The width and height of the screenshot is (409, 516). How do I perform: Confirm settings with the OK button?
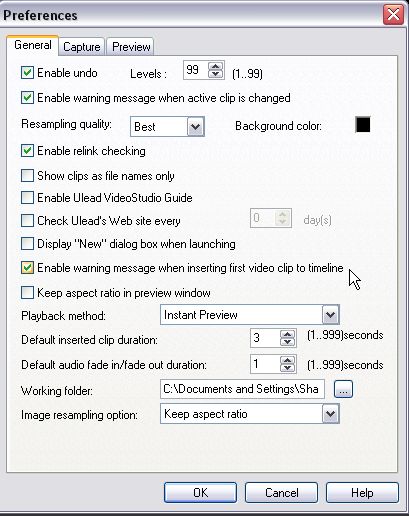(200, 493)
